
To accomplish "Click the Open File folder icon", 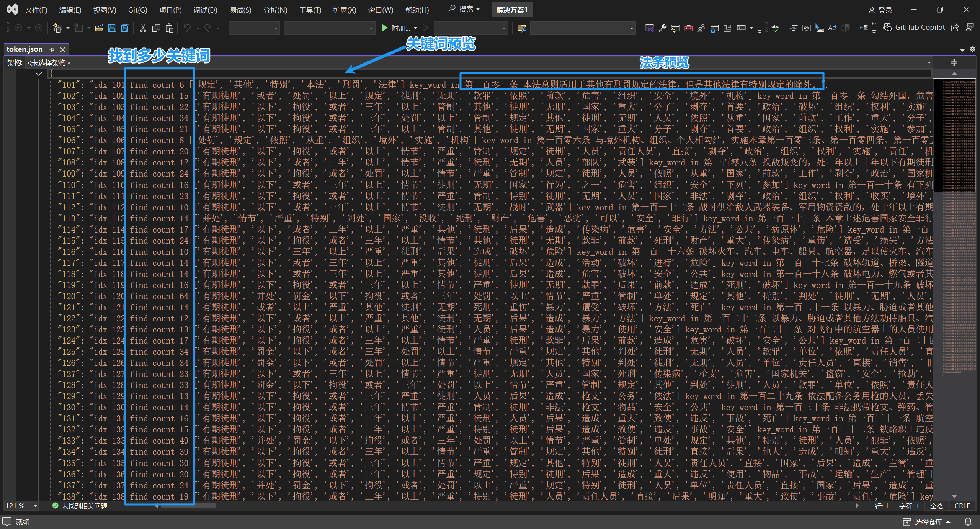I will pos(99,28).
